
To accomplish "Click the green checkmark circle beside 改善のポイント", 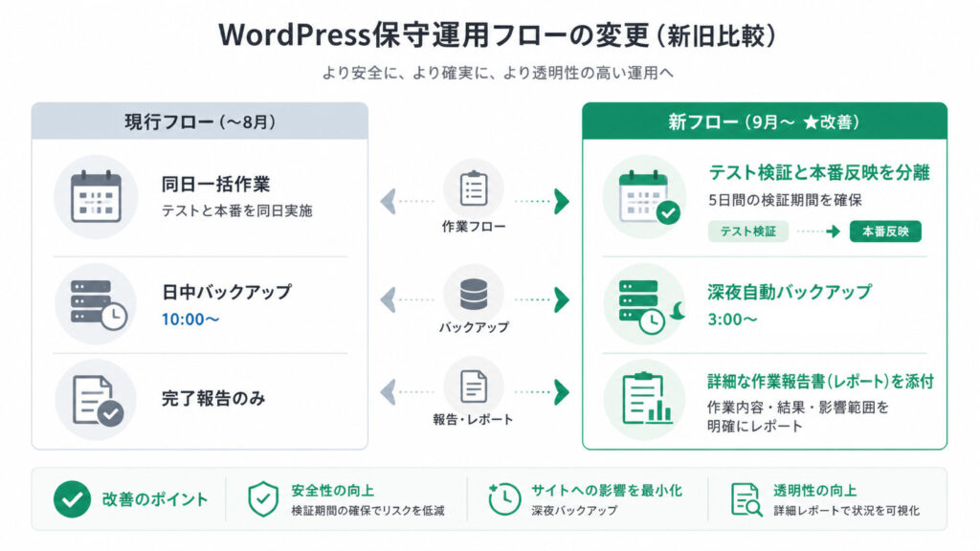I will click(72, 499).
